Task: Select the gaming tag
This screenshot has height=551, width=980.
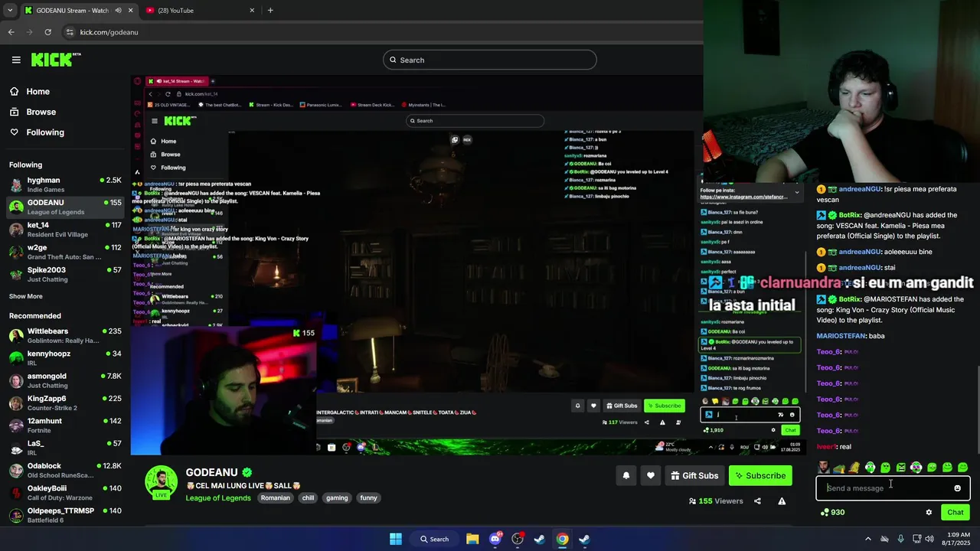Action: coord(337,497)
